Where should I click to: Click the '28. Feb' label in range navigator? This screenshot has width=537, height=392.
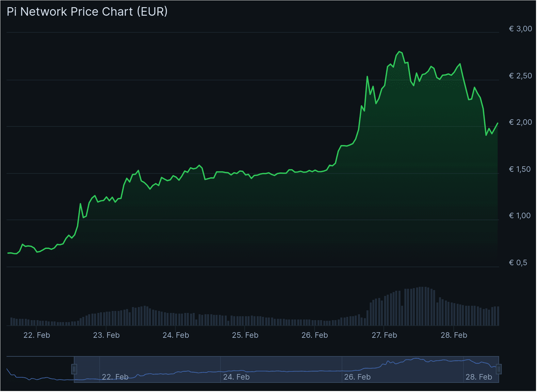(479, 377)
